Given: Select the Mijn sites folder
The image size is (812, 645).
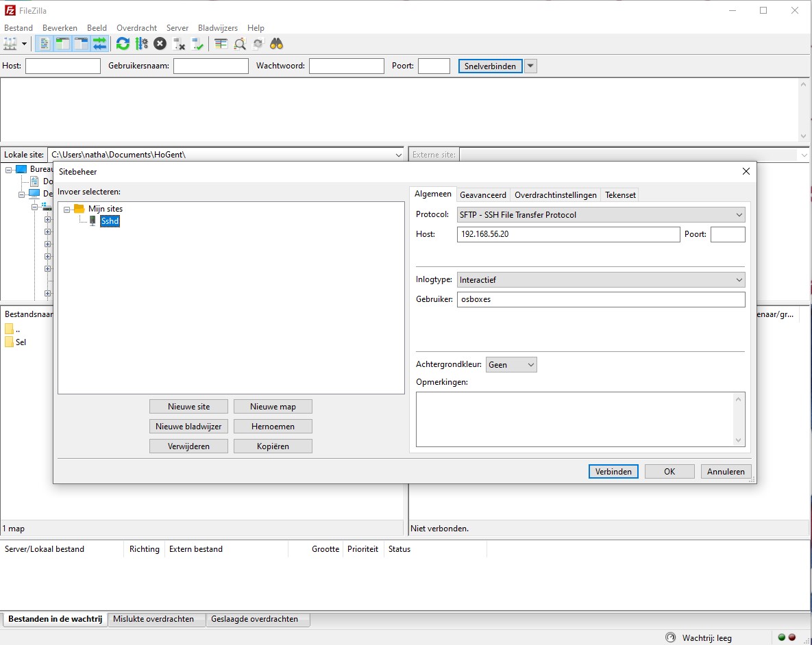Looking at the screenshot, I should [x=105, y=209].
